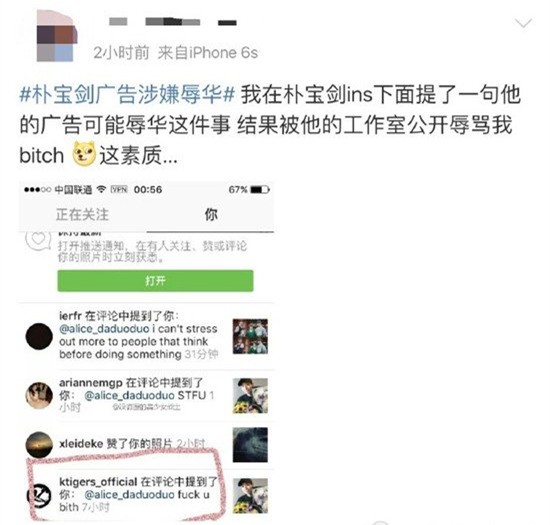Switch to the 正在关注 tab
Image resolution: width=550 pixels, height=525 pixels.
[x=82, y=214]
